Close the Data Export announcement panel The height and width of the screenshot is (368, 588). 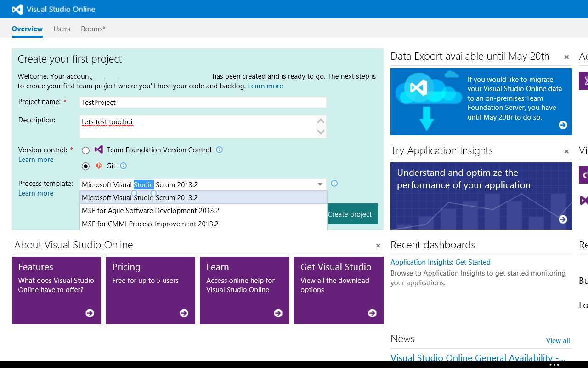(x=566, y=57)
